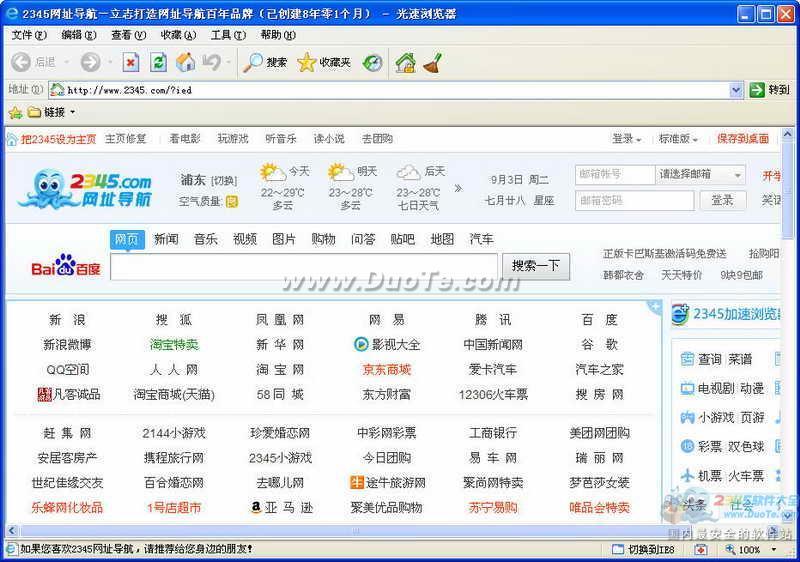The height and width of the screenshot is (562, 800).
Task: Open the address bar URL dropdown
Action: pos(736,90)
